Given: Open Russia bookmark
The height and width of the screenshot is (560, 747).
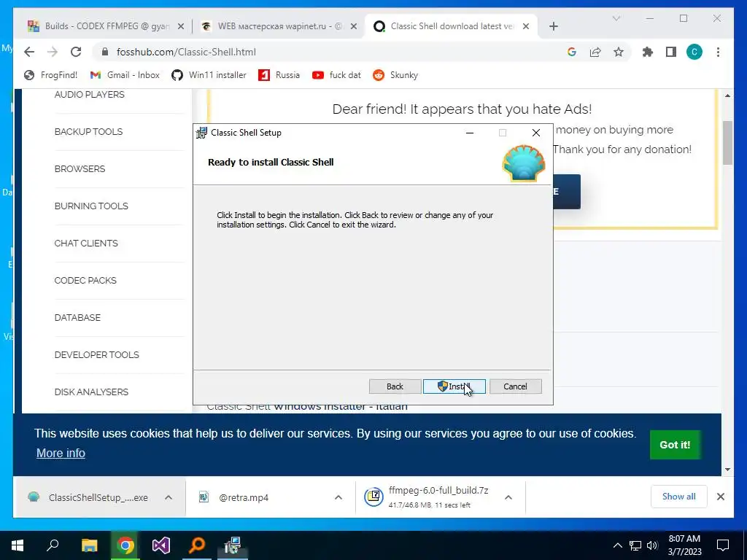Looking at the screenshot, I should click(279, 75).
